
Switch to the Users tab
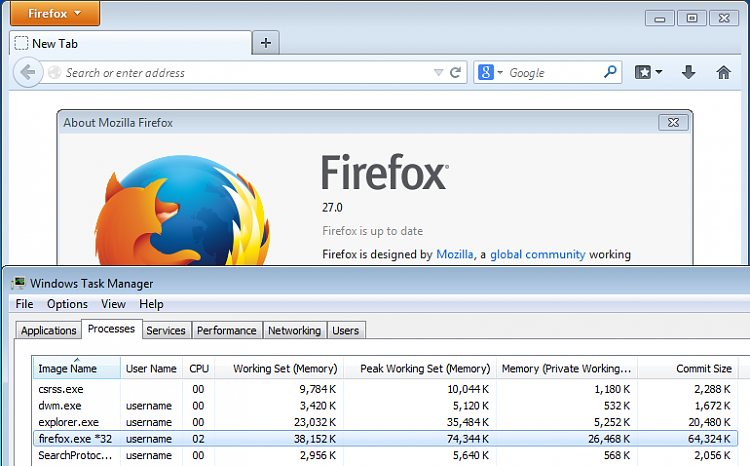pos(346,331)
